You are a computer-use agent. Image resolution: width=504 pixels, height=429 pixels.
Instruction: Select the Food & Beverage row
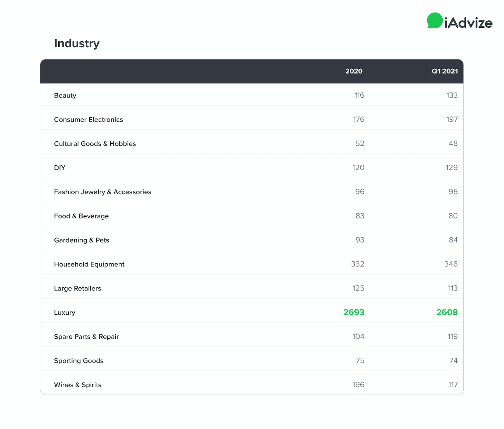point(81,216)
